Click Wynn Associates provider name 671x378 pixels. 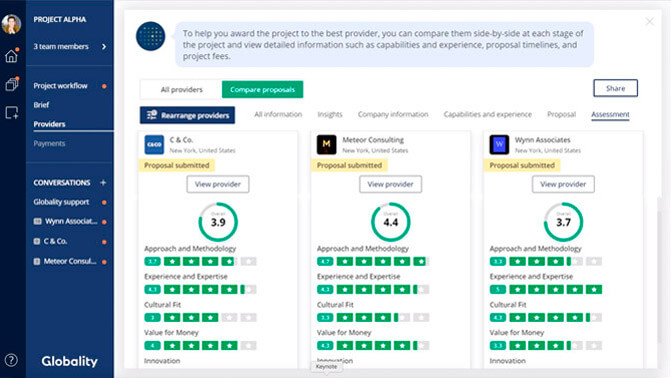(x=543, y=140)
